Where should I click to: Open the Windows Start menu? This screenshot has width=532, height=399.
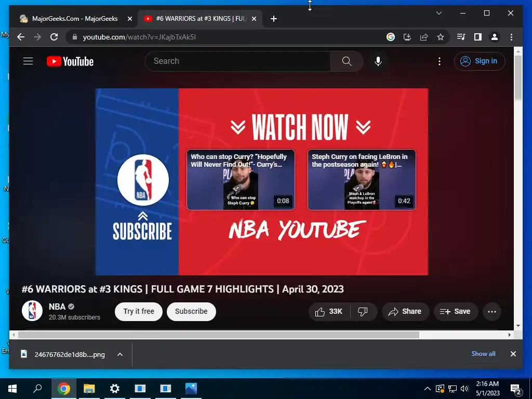click(12, 389)
